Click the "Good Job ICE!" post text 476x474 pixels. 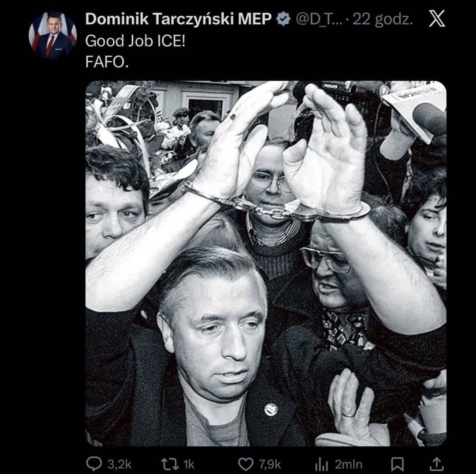(135, 41)
